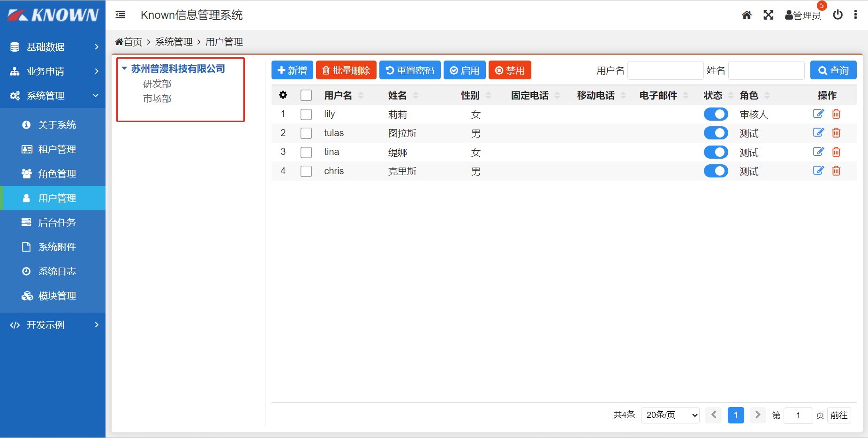868x438 pixels.
Task: Open 系统日志 menu item
Action: 53,271
